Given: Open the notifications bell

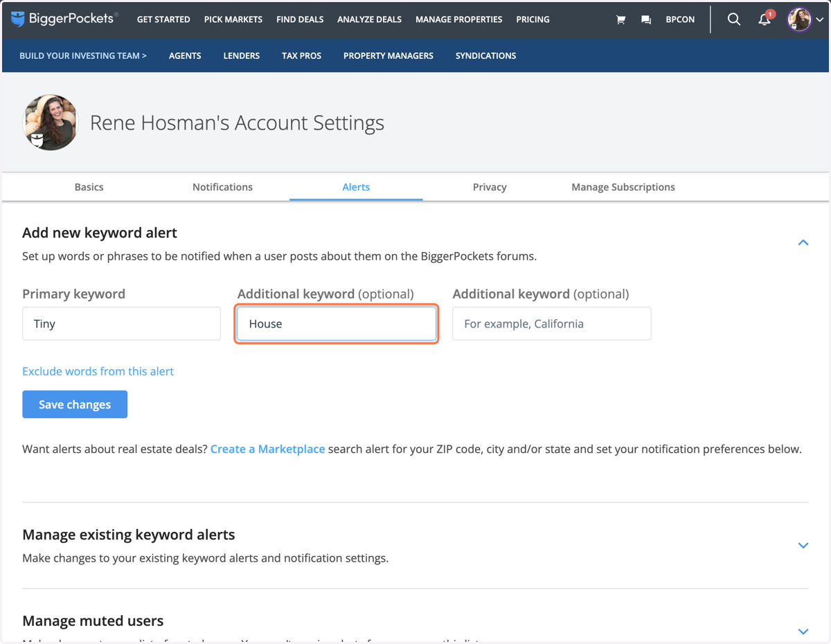Looking at the screenshot, I should 765,19.
